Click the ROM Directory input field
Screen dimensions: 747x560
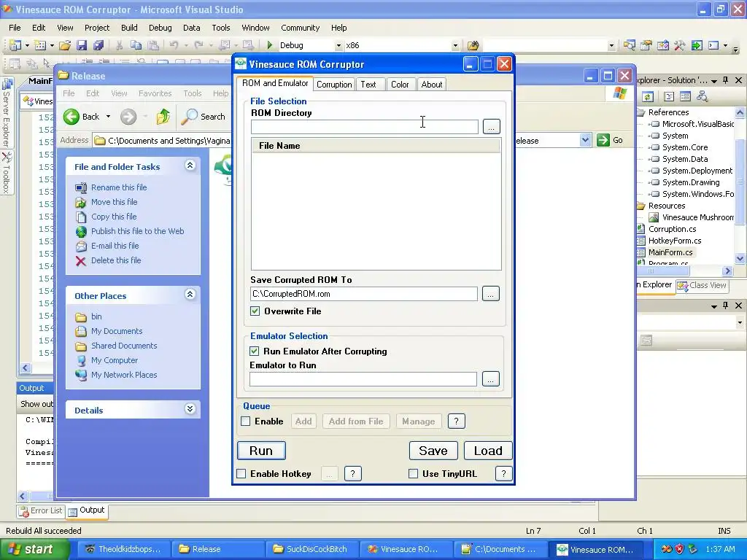pyautogui.click(x=365, y=127)
